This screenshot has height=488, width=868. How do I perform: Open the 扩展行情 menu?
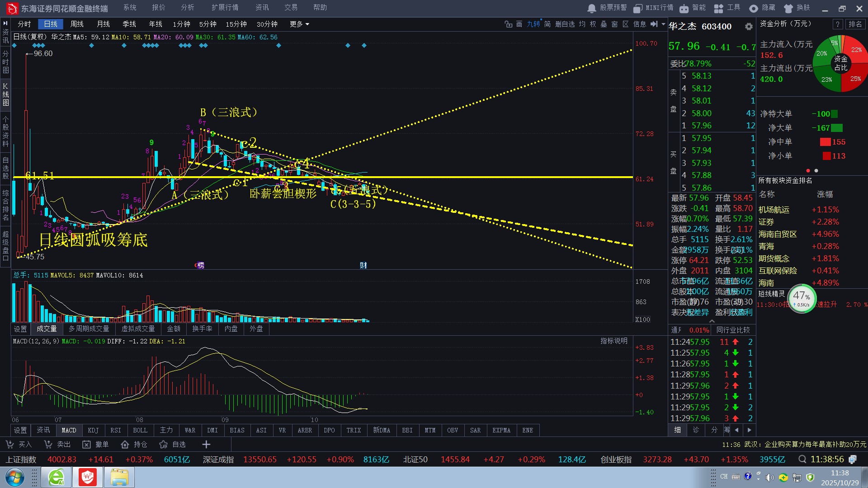[x=225, y=8]
